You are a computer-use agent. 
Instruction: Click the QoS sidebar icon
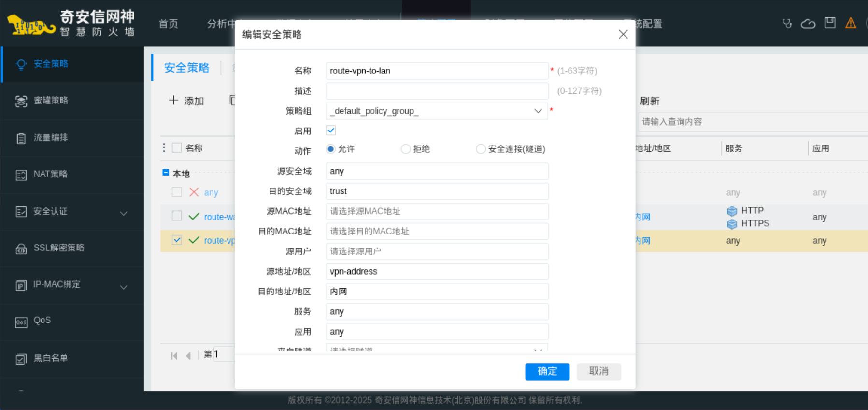21,322
